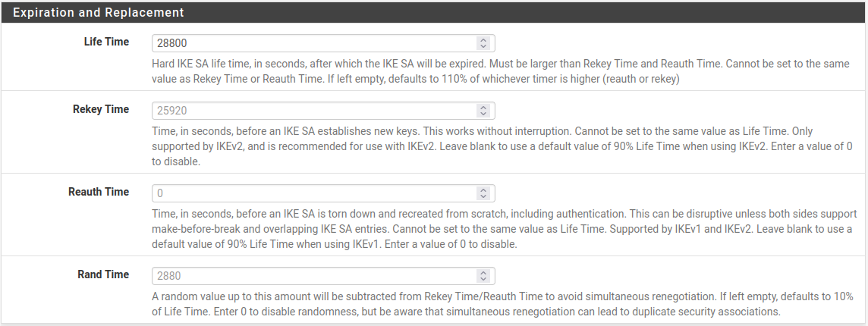The image size is (868, 326).
Task: Decrease Life Time with the down arrow
Action: pos(483,47)
